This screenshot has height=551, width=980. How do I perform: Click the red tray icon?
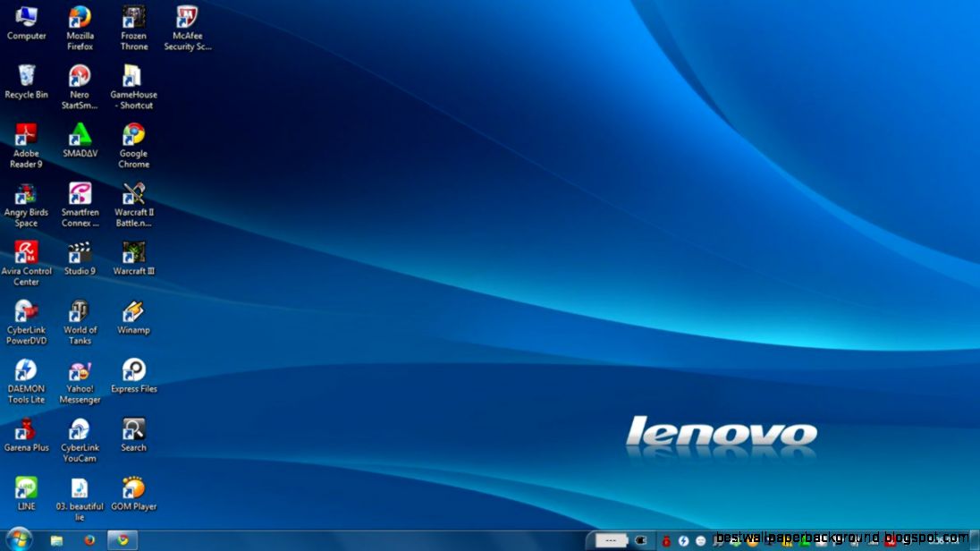point(666,541)
